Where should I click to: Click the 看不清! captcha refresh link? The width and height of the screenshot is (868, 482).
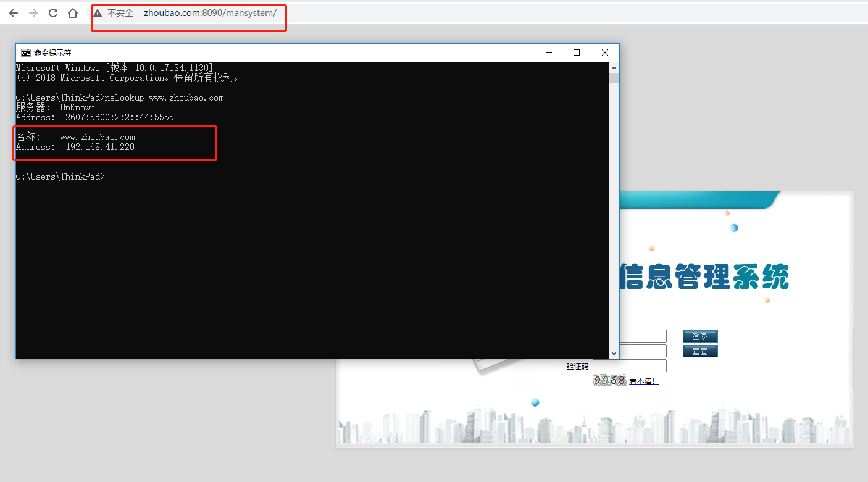tap(643, 381)
